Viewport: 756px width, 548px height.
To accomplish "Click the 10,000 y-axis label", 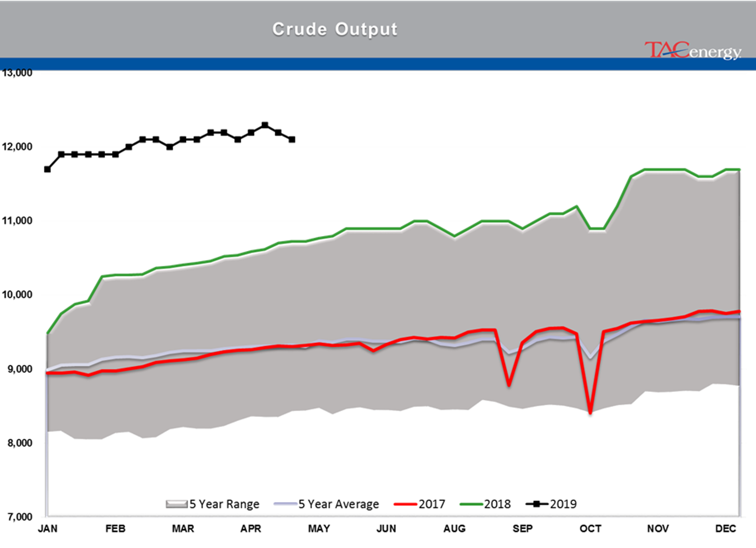I will [17, 295].
